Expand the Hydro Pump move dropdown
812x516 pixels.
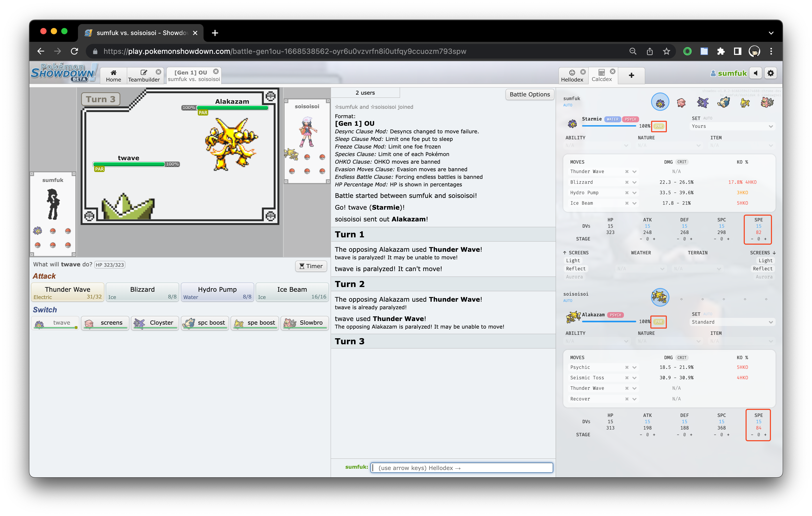(634, 193)
